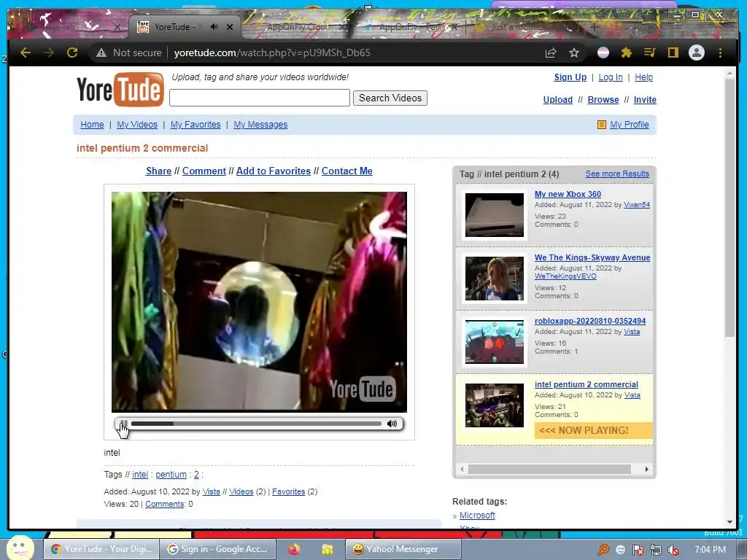Screen dimensions: 747x560
Task: Open the Browse link
Action: click(603, 99)
